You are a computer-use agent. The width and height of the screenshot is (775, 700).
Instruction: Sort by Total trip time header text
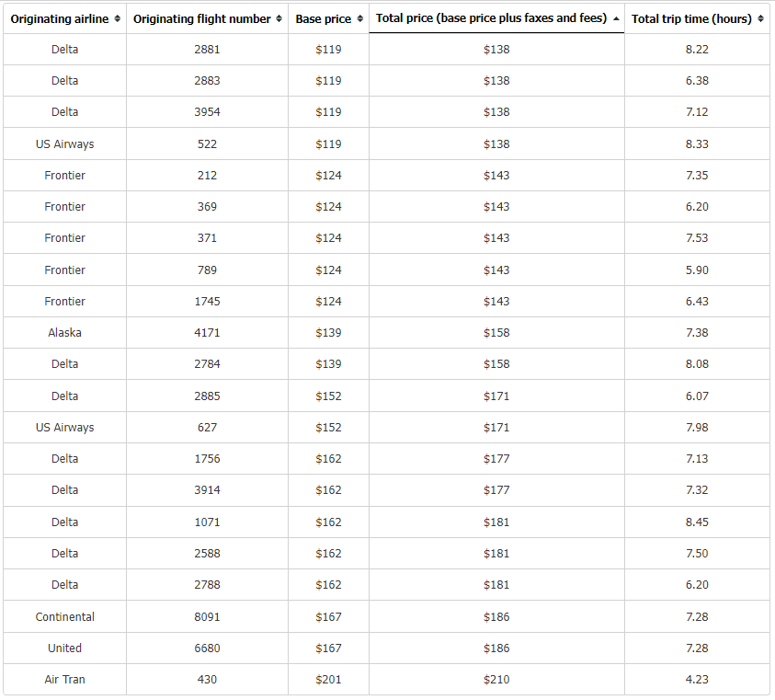tap(691, 18)
